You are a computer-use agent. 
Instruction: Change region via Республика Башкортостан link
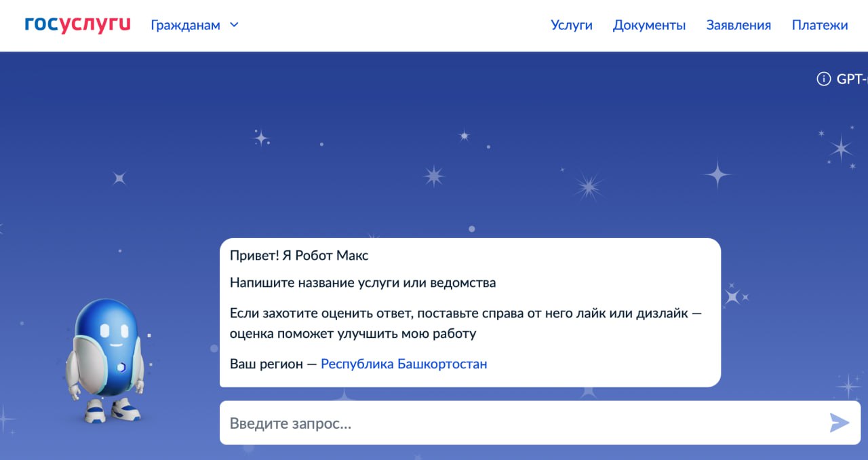[x=403, y=364]
